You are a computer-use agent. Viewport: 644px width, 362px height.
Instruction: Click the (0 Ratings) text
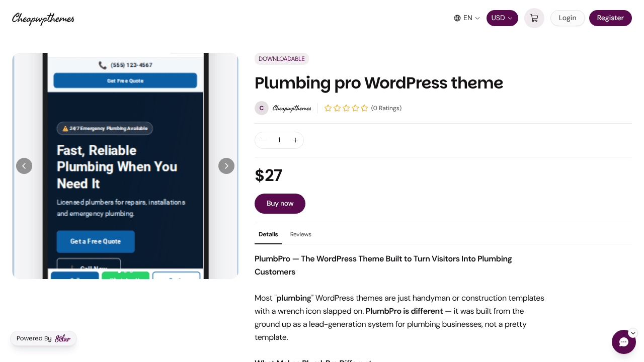(x=386, y=108)
